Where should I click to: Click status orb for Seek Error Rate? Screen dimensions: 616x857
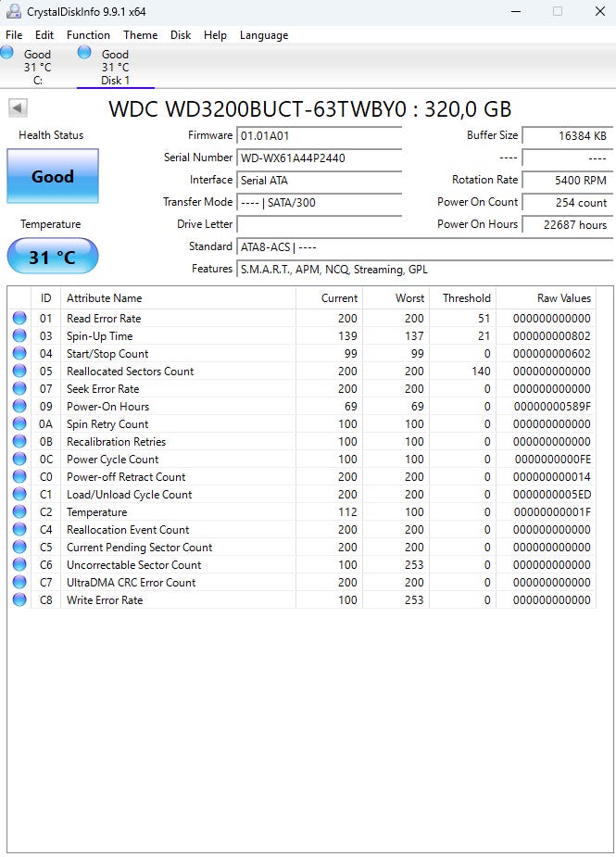click(19, 388)
